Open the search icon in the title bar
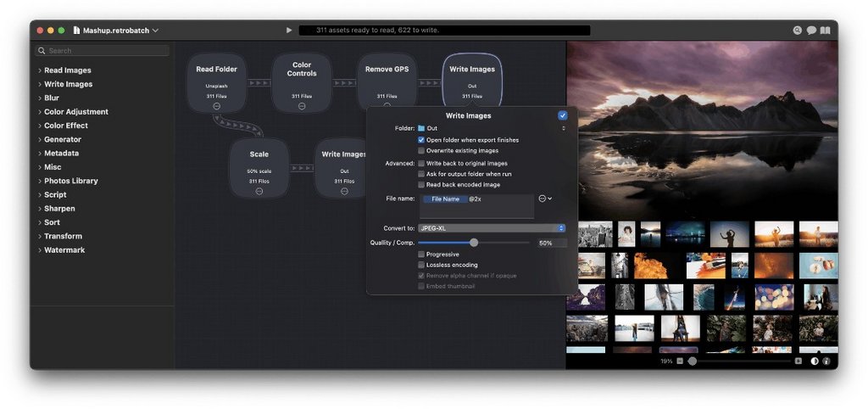868x409 pixels. (x=797, y=31)
